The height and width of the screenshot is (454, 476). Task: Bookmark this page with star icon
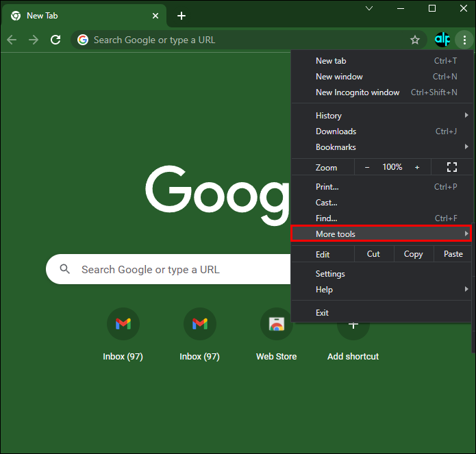pyautogui.click(x=414, y=40)
